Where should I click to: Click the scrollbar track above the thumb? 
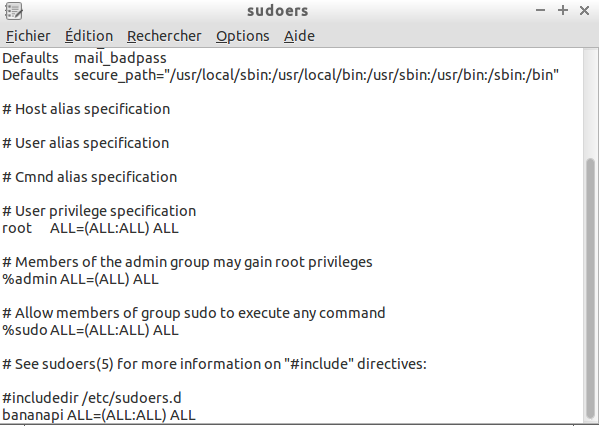click(590, 103)
